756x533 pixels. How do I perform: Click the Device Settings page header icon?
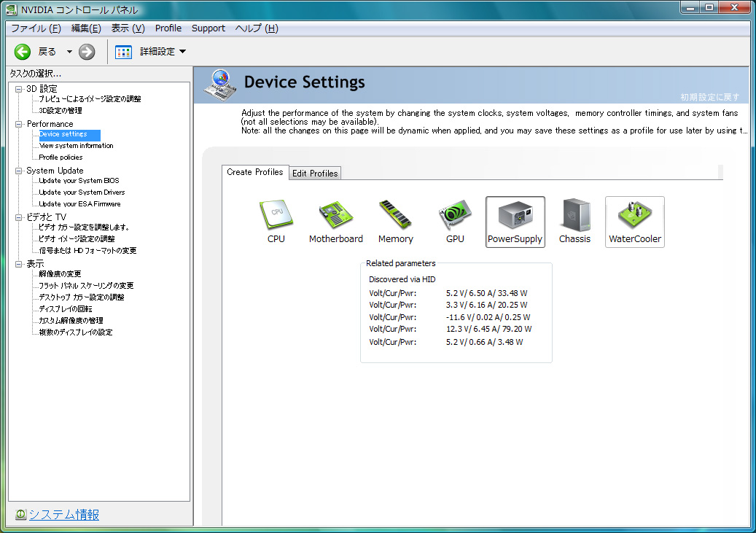tap(220, 85)
